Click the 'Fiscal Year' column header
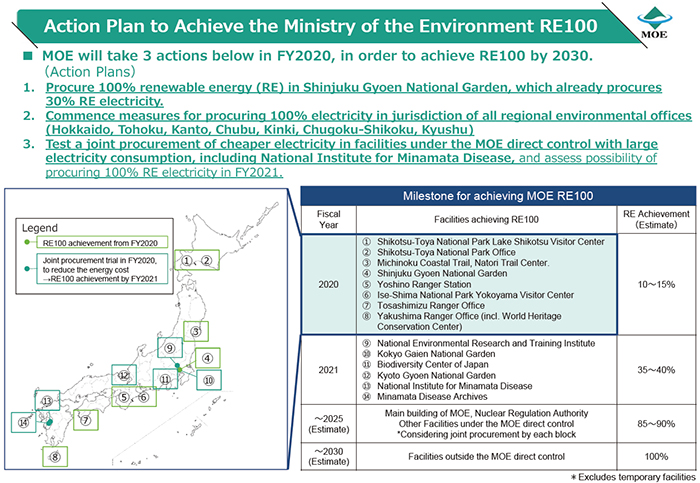This screenshot has height=483, width=700. point(329,219)
